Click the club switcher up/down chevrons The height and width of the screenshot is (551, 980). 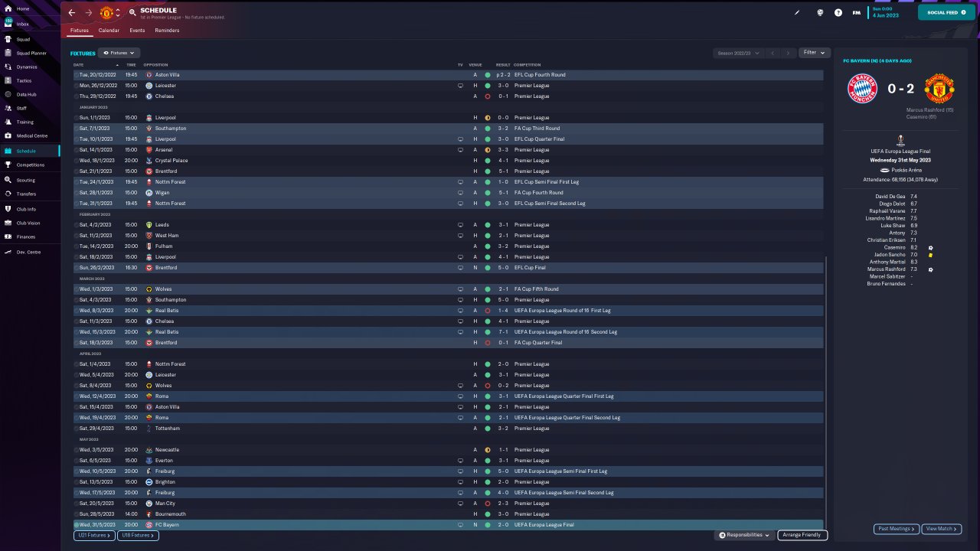pos(118,13)
